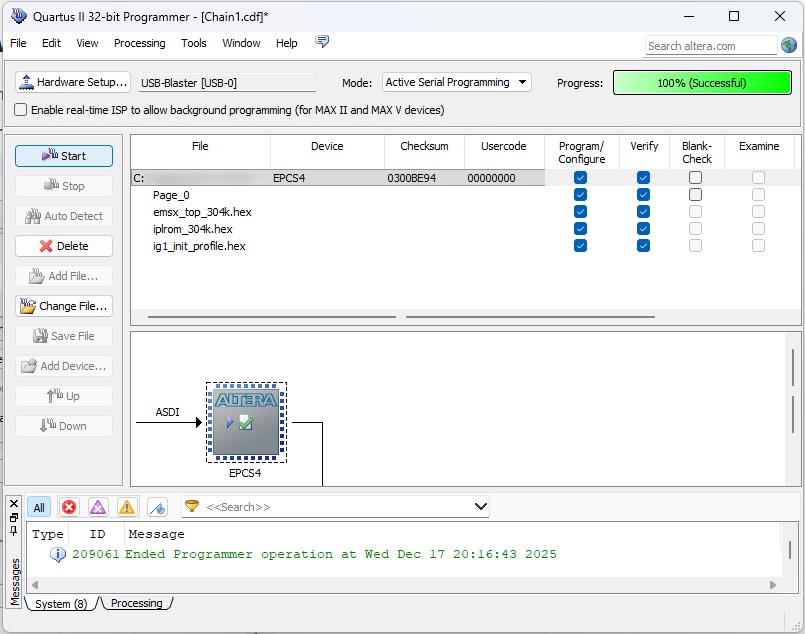Image resolution: width=805 pixels, height=634 pixels.
Task: Click the red error message filter icon
Action: tap(69, 507)
